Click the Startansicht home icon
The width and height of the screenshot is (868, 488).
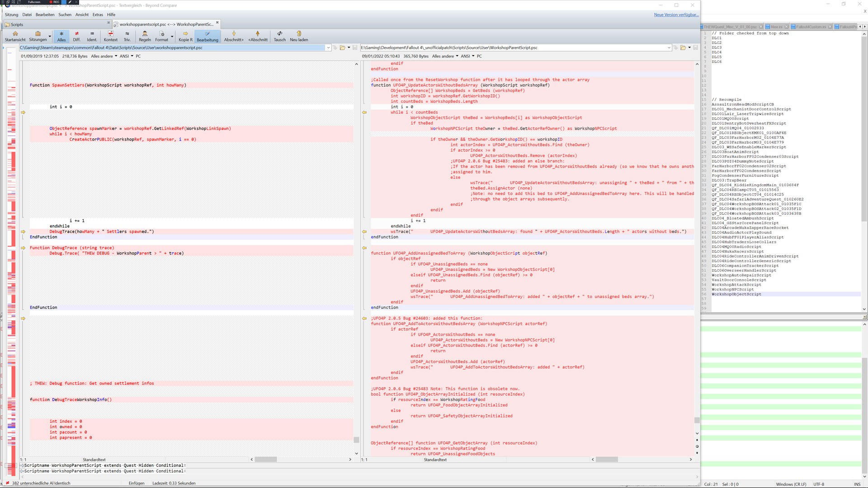(15, 34)
